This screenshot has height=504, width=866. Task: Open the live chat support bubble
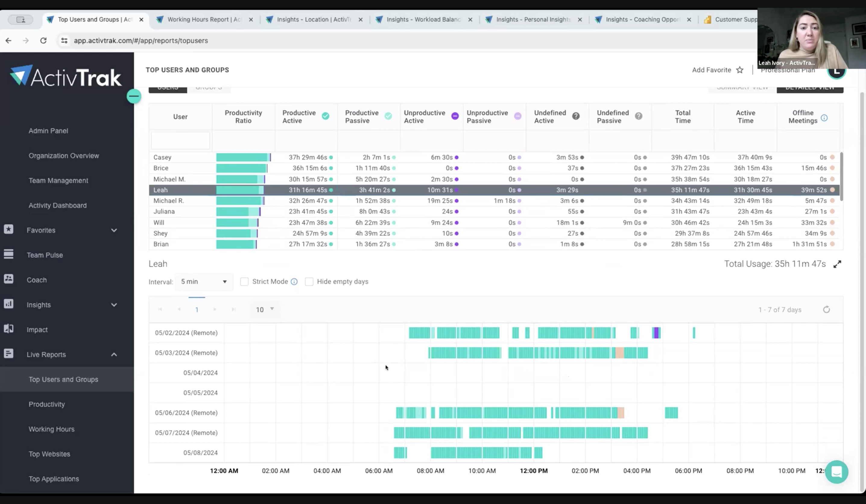[836, 472]
